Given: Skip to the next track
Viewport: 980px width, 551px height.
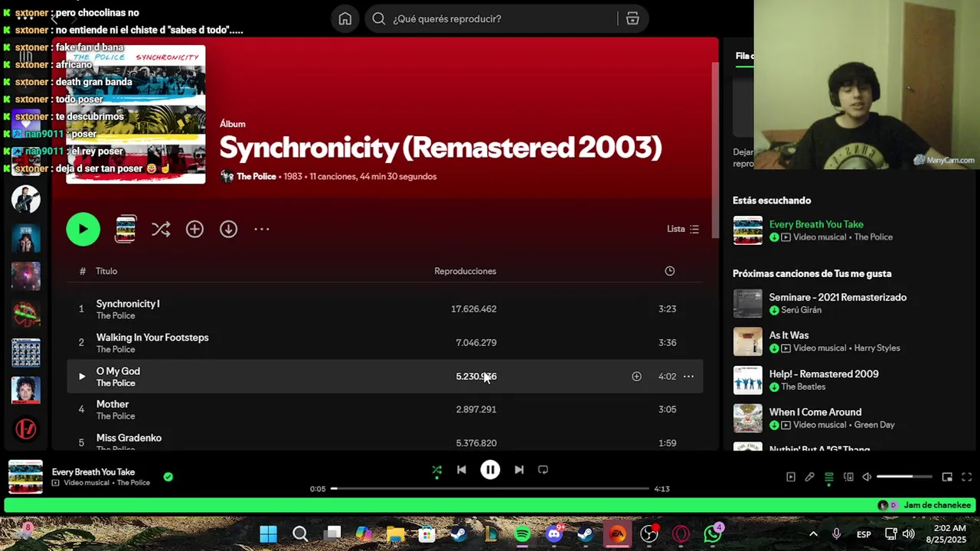Looking at the screenshot, I should click(x=519, y=470).
